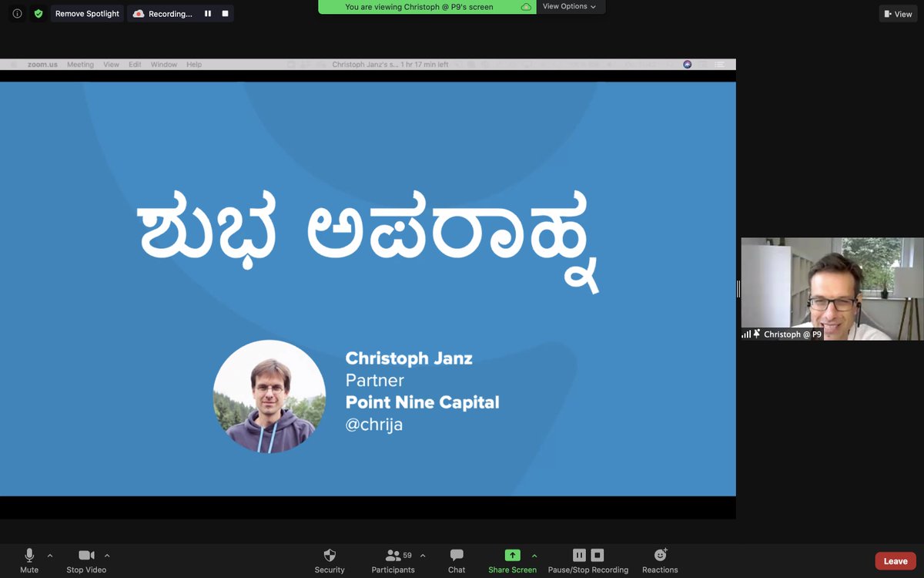Click Christoph Janz name on slide
This screenshot has width=924, height=578.
pyautogui.click(x=409, y=358)
